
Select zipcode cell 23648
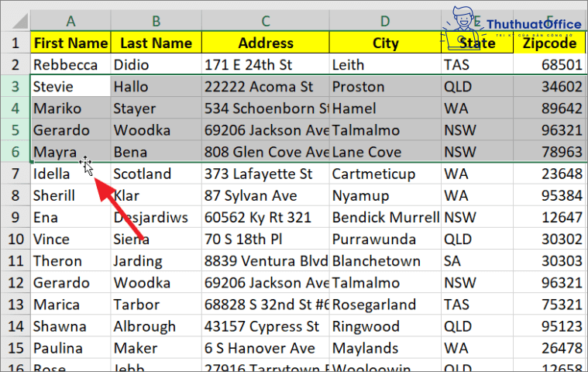click(548, 174)
